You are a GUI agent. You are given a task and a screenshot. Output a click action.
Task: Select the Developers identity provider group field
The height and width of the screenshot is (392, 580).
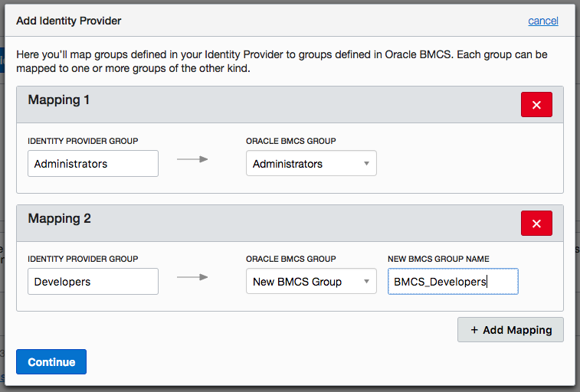click(x=93, y=282)
